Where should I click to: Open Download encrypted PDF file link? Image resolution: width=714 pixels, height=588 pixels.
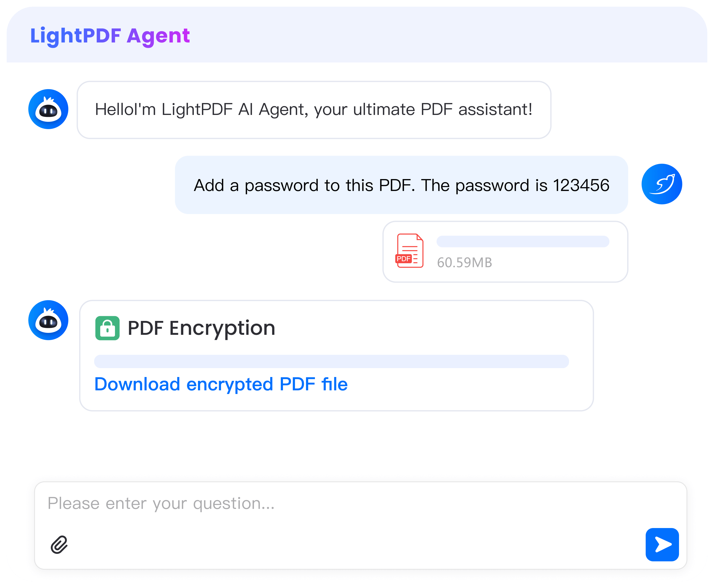[x=221, y=384]
